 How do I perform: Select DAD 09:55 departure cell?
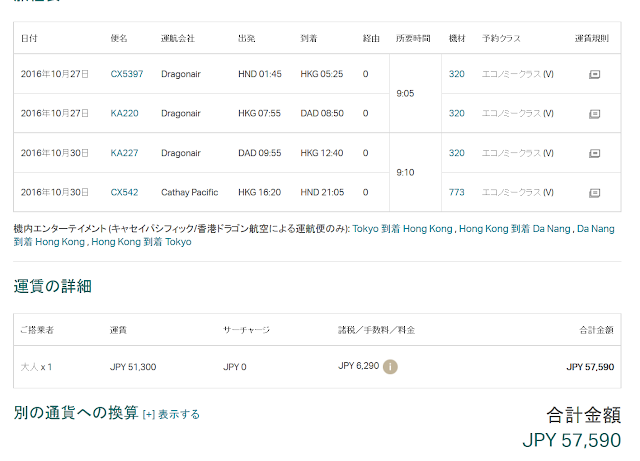coord(260,153)
